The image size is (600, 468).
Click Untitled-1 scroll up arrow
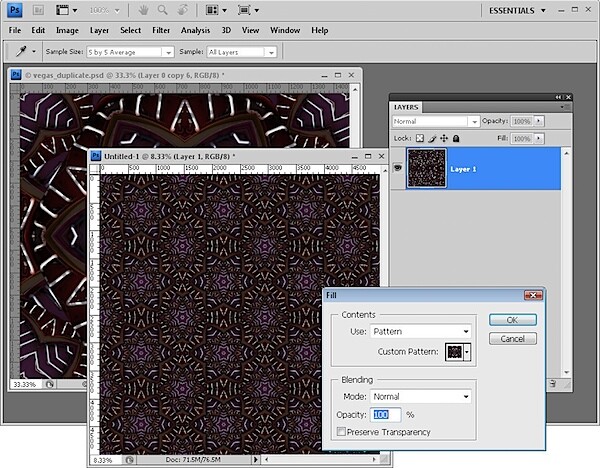[x=385, y=170]
